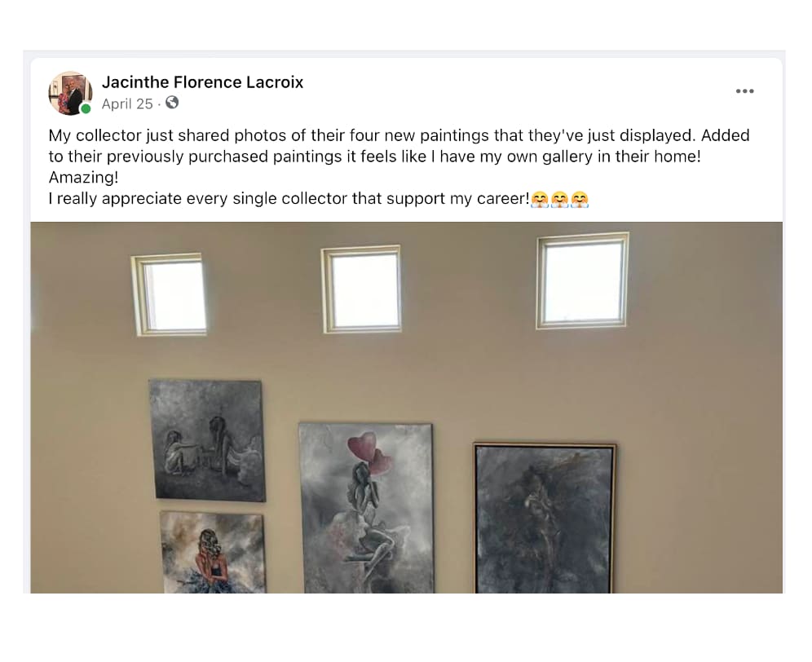The image size is (812, 662).
Task: Click the last hugging face emoji
Action: [x=580, y=199]
